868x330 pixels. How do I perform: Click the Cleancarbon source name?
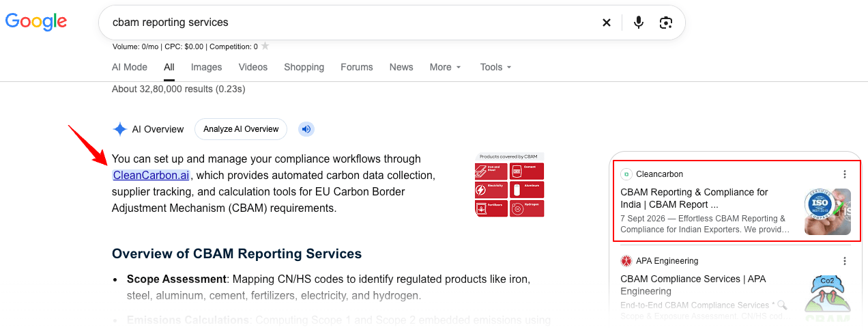click(659, 174)
